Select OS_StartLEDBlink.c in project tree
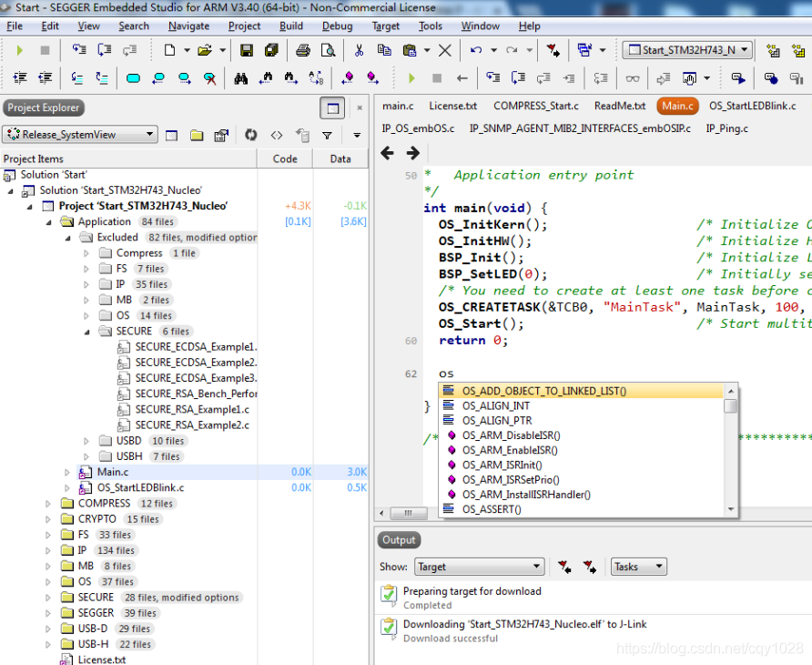The width and height of the screenshot is (812, 665). [140, 487]
